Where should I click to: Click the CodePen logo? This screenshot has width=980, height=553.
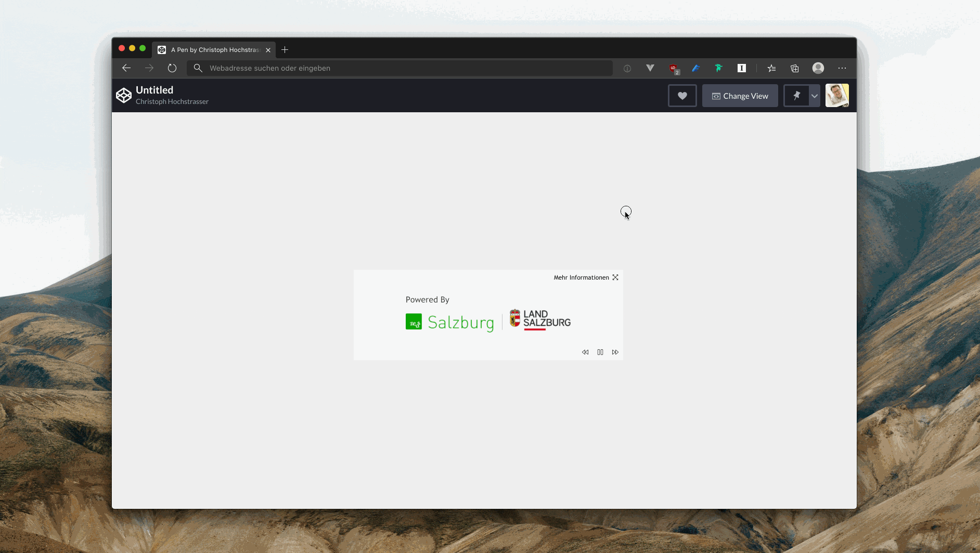tap(124, 96)
